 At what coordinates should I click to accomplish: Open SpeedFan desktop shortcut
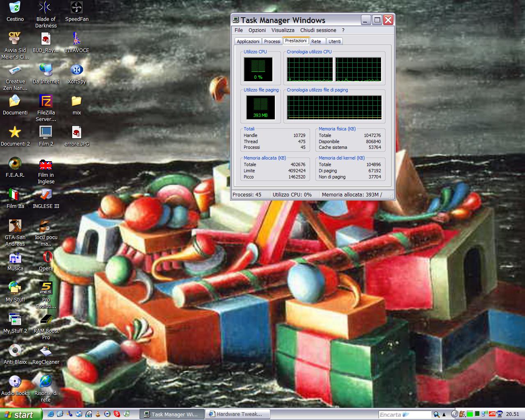[x=77, y=12]
